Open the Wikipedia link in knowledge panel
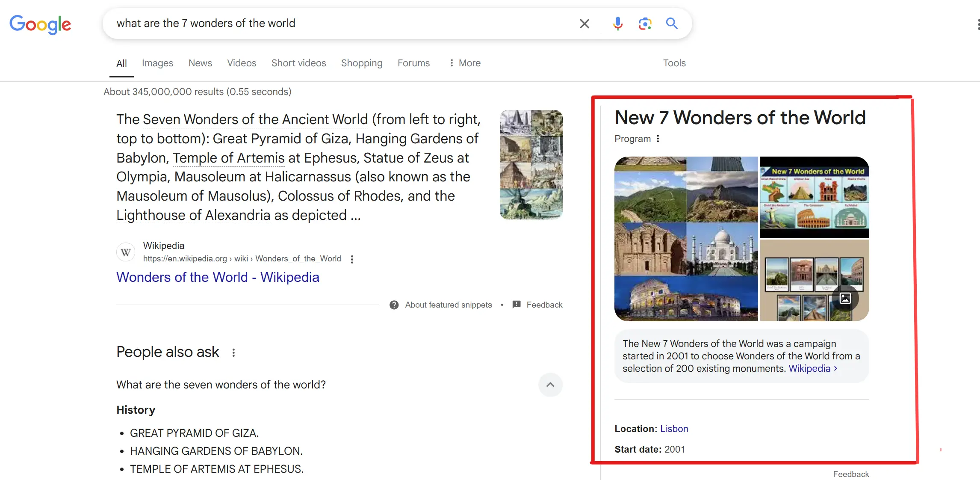The width and height of the screenshot is (980, 480). tap(812, 368)
